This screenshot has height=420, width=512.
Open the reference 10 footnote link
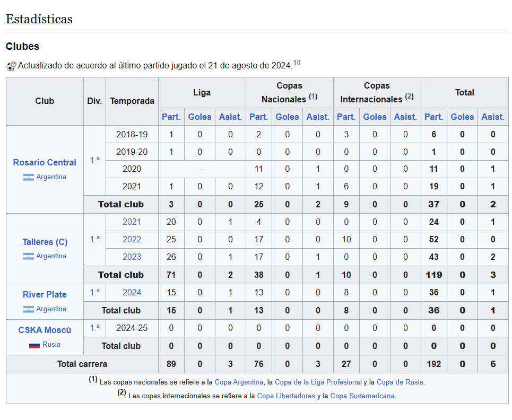pos(297,63)
